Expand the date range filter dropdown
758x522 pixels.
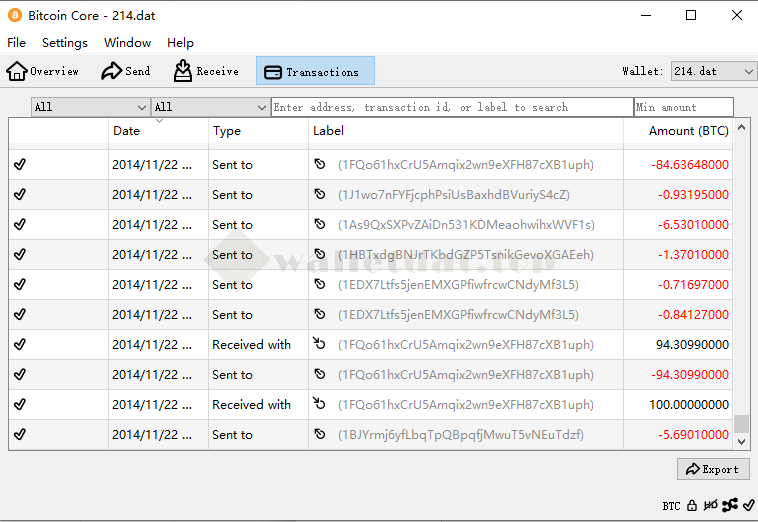point(90,107)
